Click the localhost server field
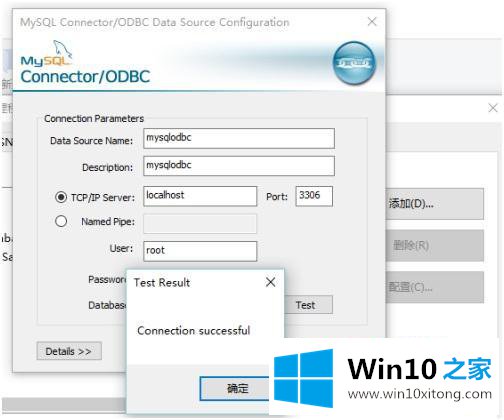 click(x=200, y=196)
